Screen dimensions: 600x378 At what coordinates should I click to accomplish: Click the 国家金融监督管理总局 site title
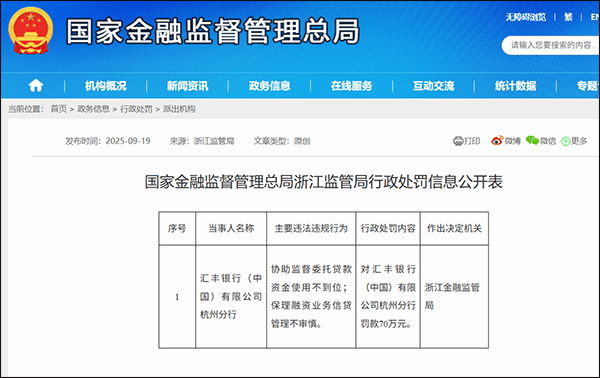(x=213, y=31)
